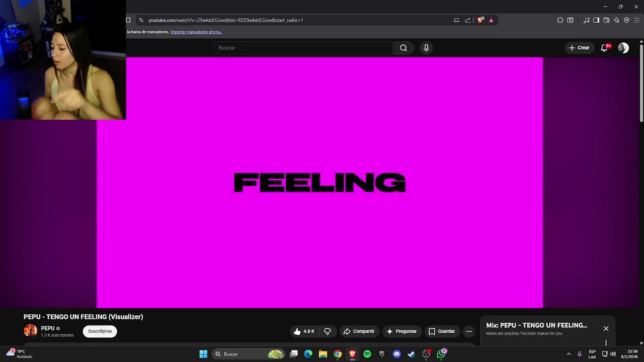Image resolution: width=644 pixels, height=362 pixels.
Task: Click the page vertical scrollbar
Action: [641, 83]
